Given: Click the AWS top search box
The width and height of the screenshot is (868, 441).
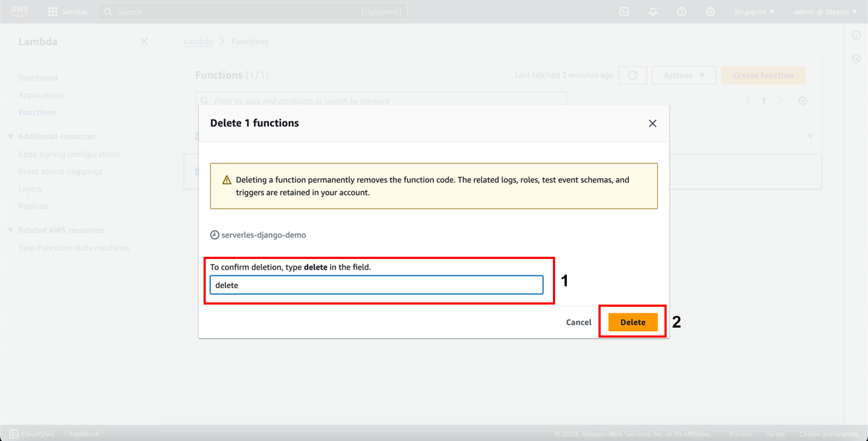Looking at the screenshot, I should coord(253,12).
